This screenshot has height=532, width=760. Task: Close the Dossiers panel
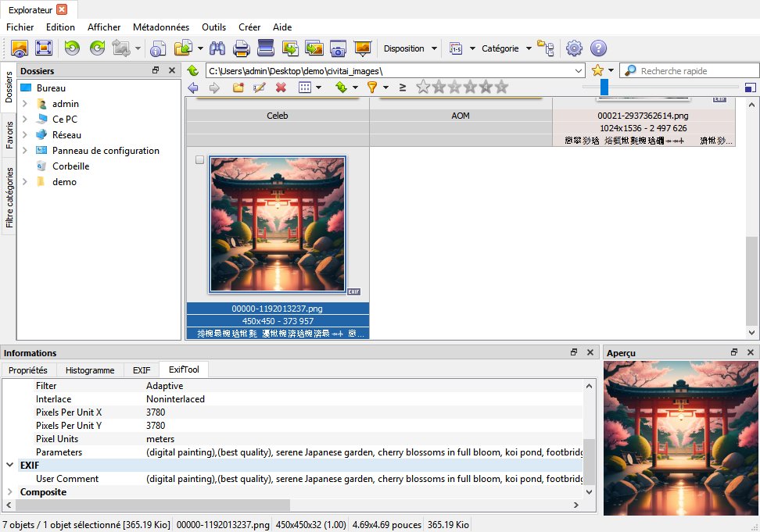pos(171,70)
